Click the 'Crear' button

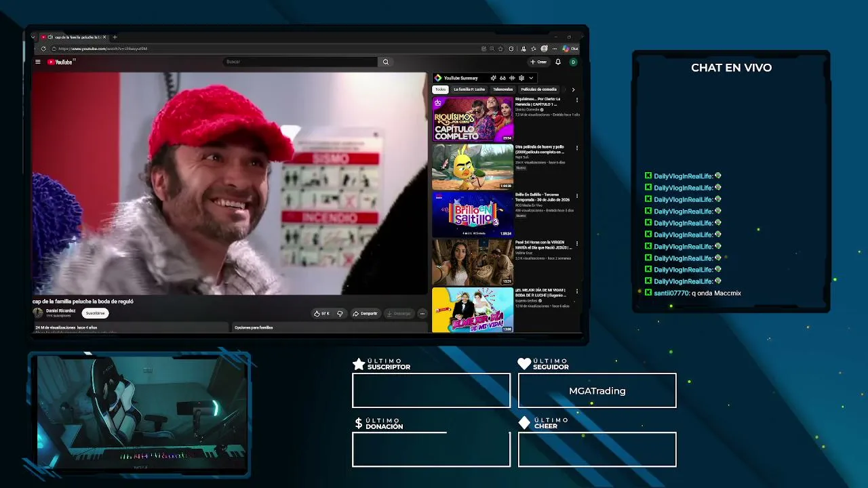click(x=538, y=62)
